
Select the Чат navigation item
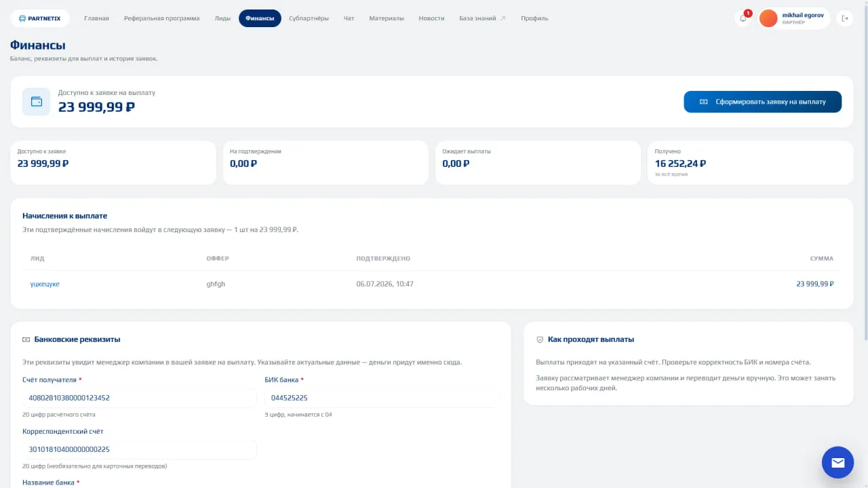349,18
